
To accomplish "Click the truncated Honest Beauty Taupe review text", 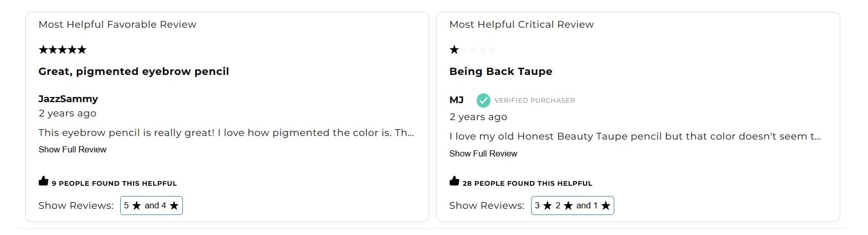I will 635,136.
